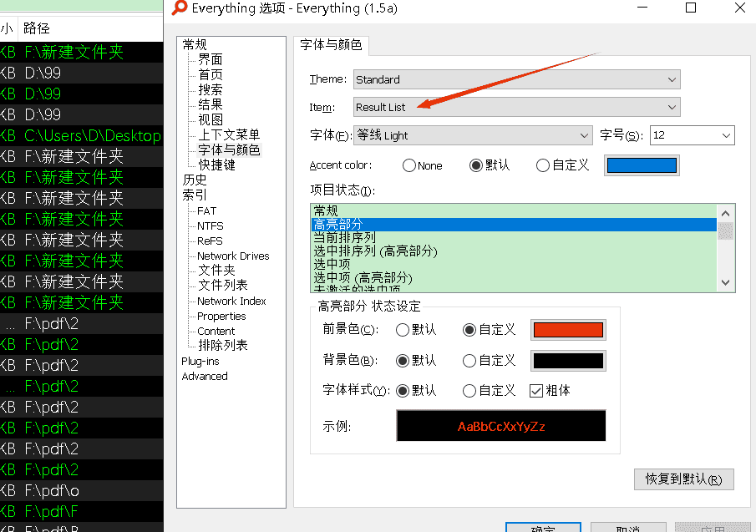Viewport: 756px width, 532px height.
Task: Switch to the 字体与颜色 tab
Action: point(332,45)
